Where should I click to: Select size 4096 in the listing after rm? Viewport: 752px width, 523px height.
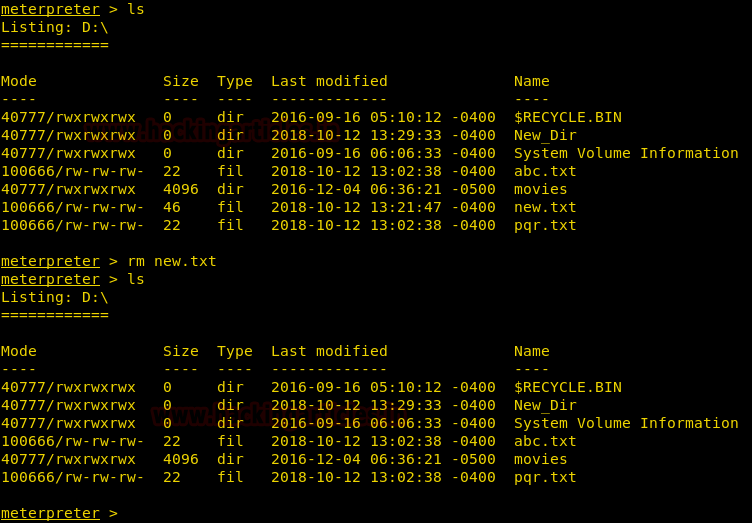coord(181,459)
